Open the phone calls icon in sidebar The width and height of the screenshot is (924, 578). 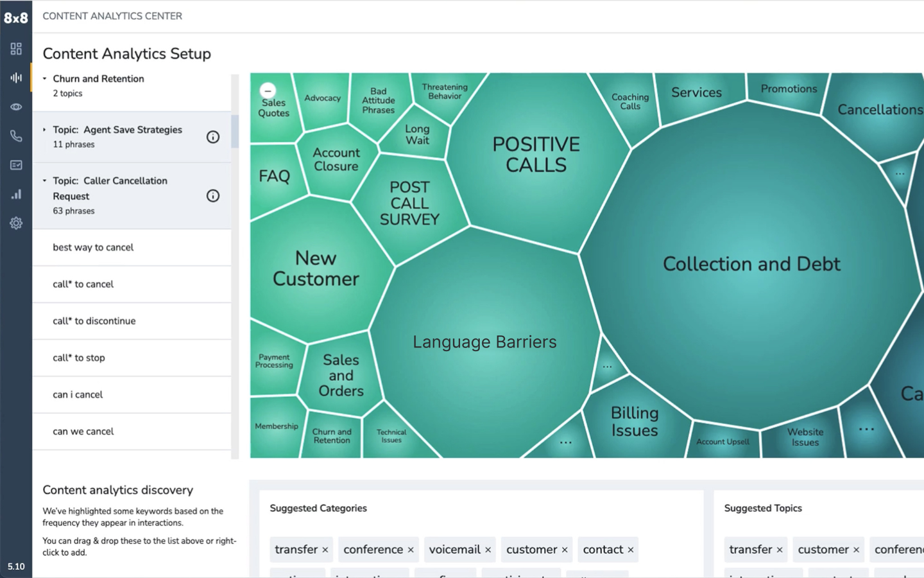point(16,136)
